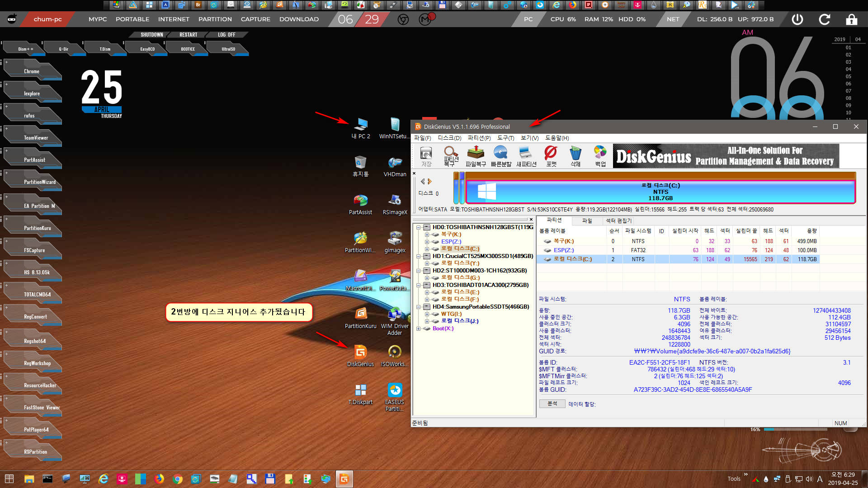Click the Format (포맷) toolbar icon
868x488 pixels.
click(551, 156)
